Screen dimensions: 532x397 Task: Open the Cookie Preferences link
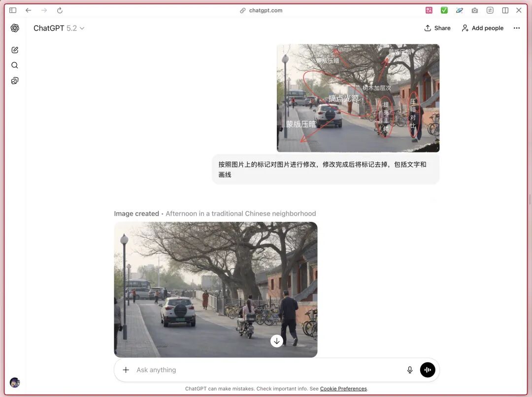(x=343, y=389)
